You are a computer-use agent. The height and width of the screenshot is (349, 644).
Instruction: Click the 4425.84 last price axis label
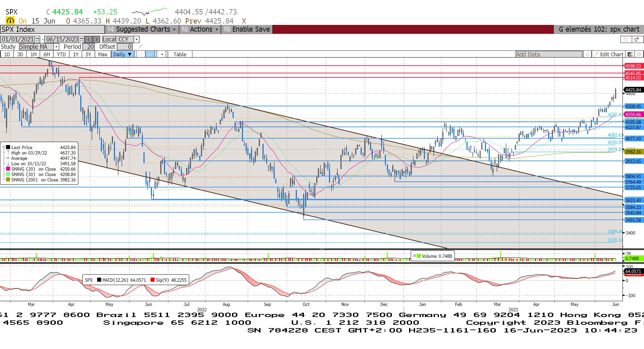[x=634, y=90]
